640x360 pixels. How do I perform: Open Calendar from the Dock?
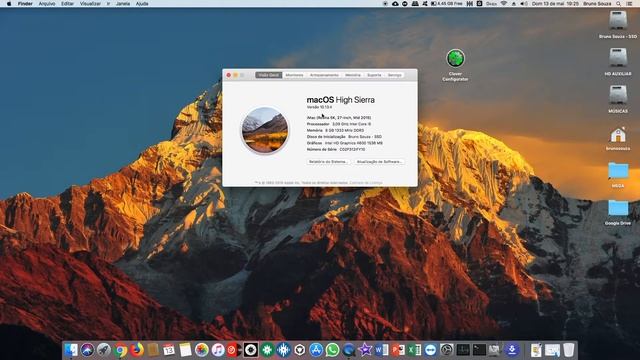pos(169,350)
